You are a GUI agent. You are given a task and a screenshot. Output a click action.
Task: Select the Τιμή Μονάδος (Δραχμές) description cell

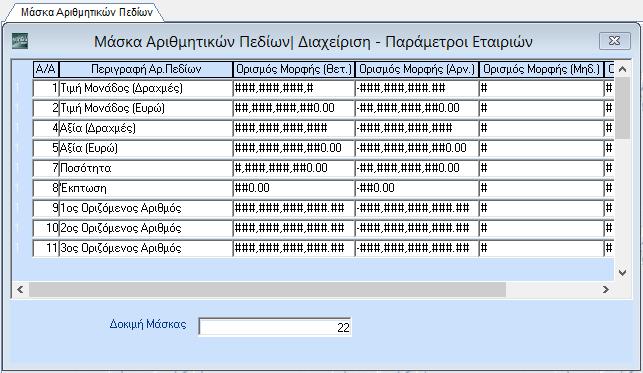[146, 88]
